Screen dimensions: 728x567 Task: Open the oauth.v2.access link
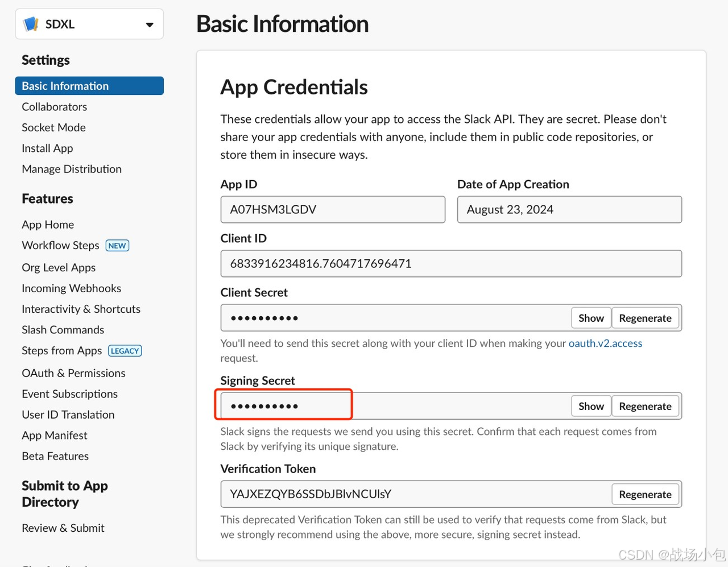tap(606, 343)
